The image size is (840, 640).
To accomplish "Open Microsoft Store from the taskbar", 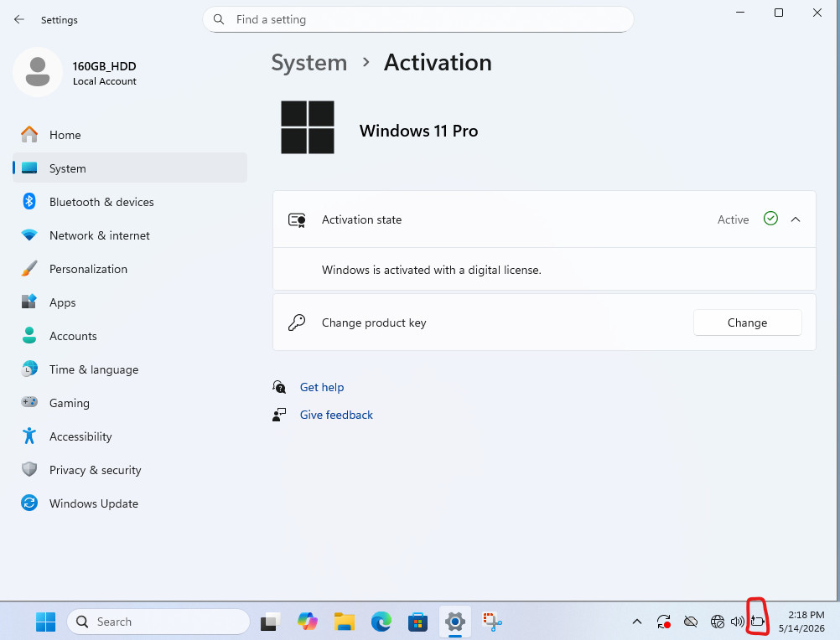I will point(417,622).
